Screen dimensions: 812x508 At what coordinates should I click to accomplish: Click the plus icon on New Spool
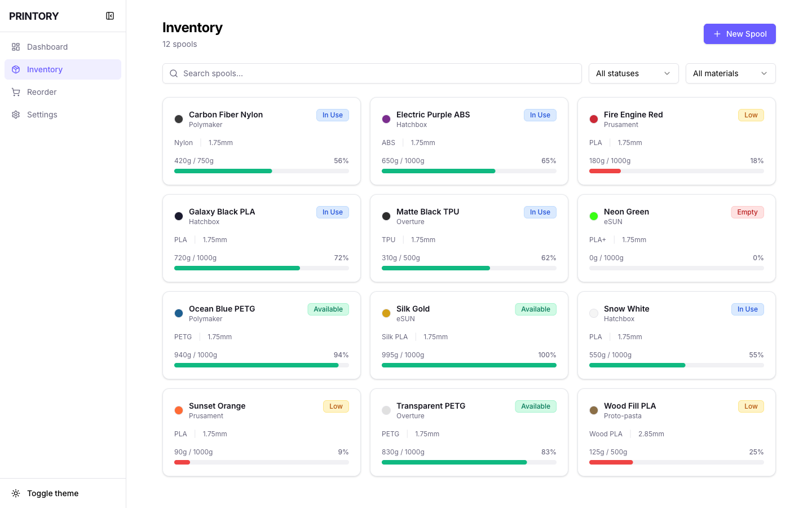tap(717, 34)
